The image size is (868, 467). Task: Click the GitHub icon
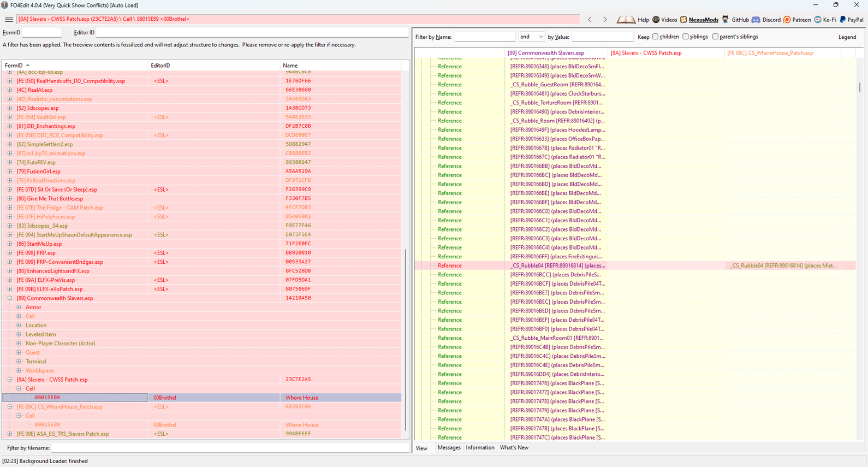(x=726, y=20)
